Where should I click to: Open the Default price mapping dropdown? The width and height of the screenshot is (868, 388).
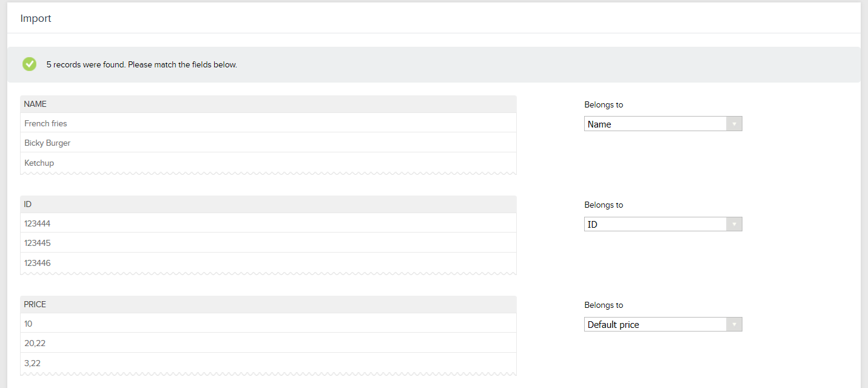pyautogui.click(x=655, y=324)
